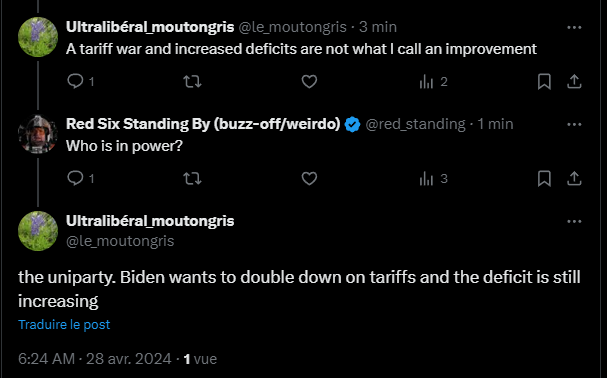
Task: Like the tariff war and deficits post
Action: point(309,81)
